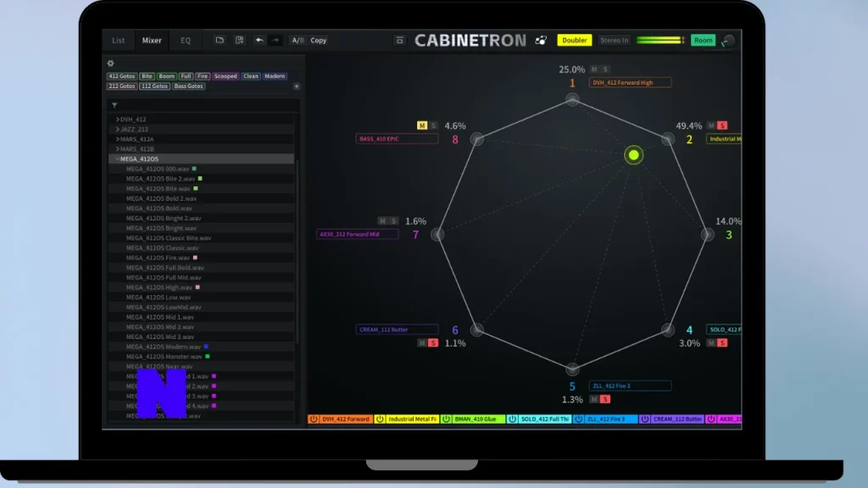The width and height of the screenshot is (868, 488).
Task: Click the cabinet 1 node on the octagon
Action: pyautogui.click(x=572, y=100)
